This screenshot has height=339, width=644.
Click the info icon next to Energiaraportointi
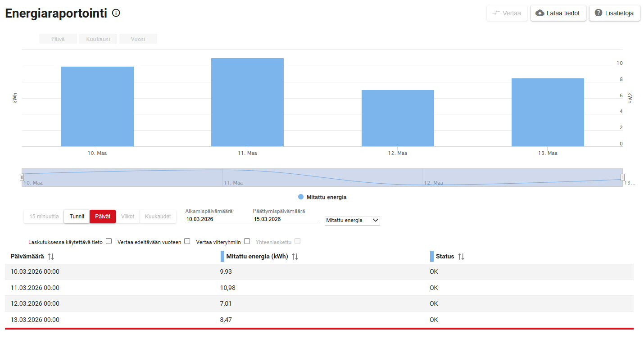click(x=116, y=13)
